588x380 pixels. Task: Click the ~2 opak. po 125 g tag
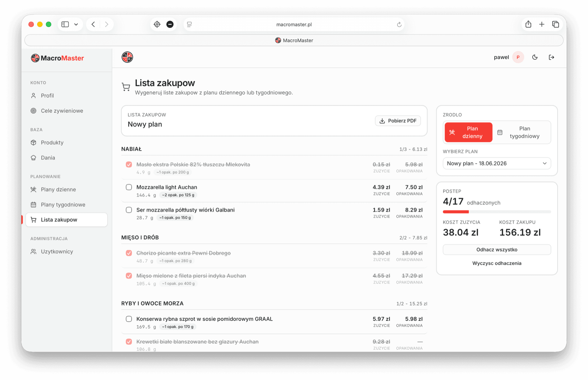tap(178, 195)
